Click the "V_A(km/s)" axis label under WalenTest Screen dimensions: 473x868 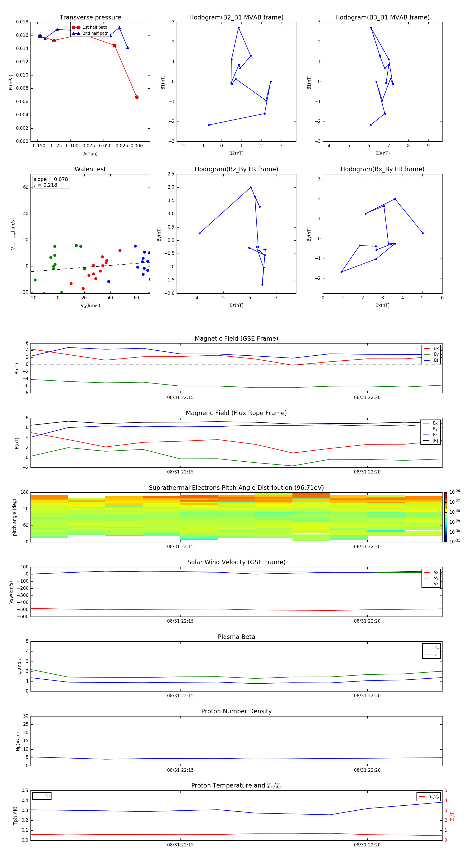tap(90, 306)
